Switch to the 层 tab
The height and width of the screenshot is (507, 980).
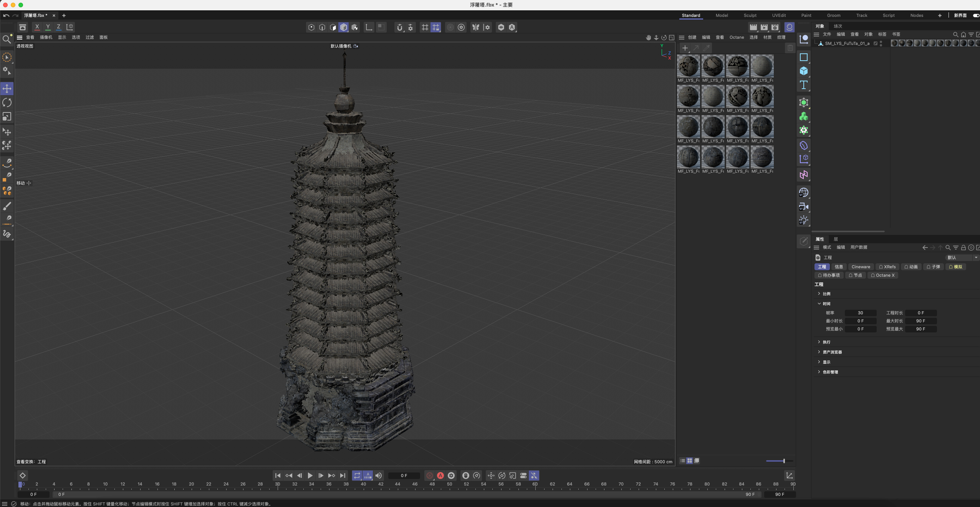click(x=835, y=239)
